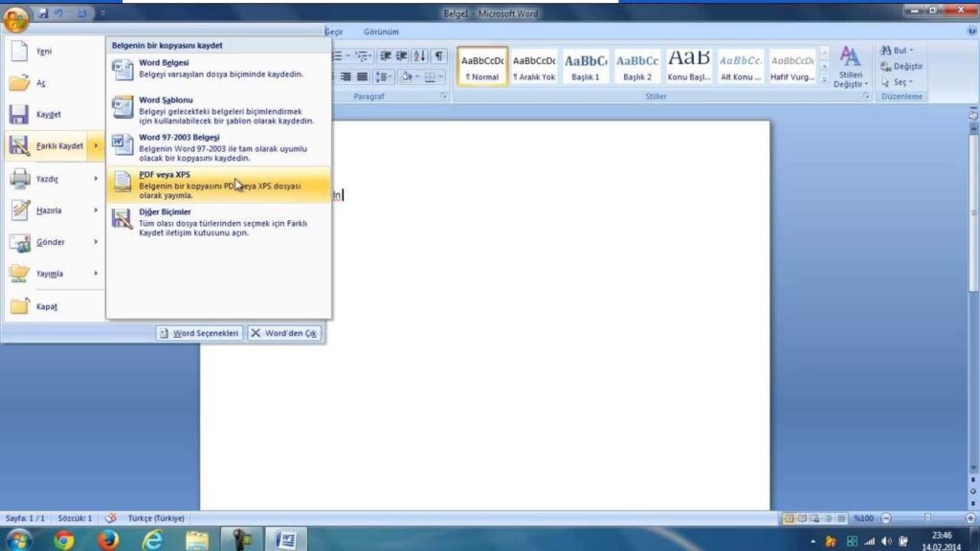Image resolution: width=980 pixels, height=551 pixels.
Task: Expand the Yazdır submenu arrow
Action: point(96,179)
